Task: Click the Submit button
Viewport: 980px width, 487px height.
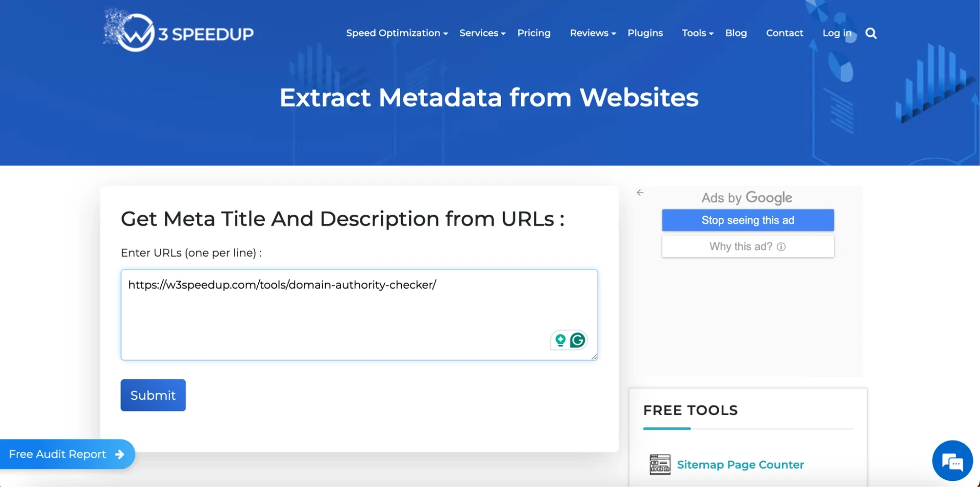Action: click(x=153, y=395)
